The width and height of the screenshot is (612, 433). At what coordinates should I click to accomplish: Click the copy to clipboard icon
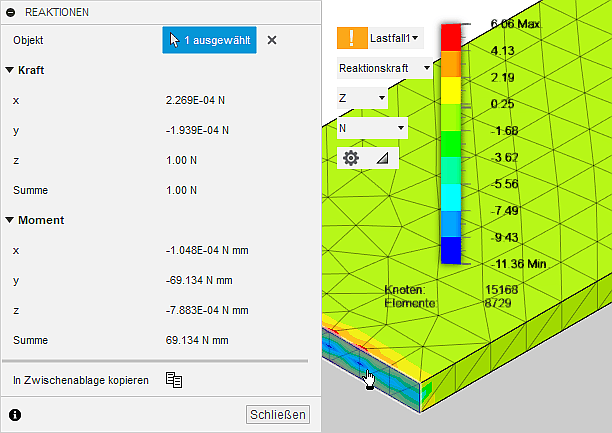tap(174, 379)
